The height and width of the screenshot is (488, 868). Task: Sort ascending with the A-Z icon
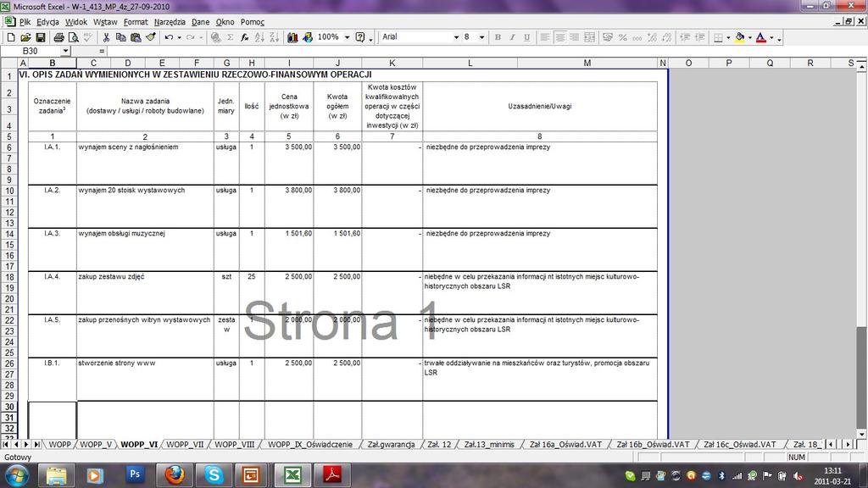point(259,37)
